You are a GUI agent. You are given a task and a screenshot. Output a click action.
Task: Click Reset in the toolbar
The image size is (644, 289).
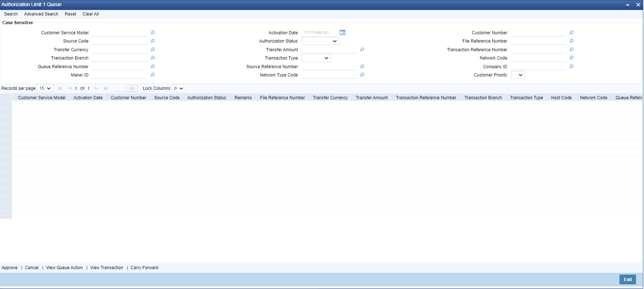point(70,14)
